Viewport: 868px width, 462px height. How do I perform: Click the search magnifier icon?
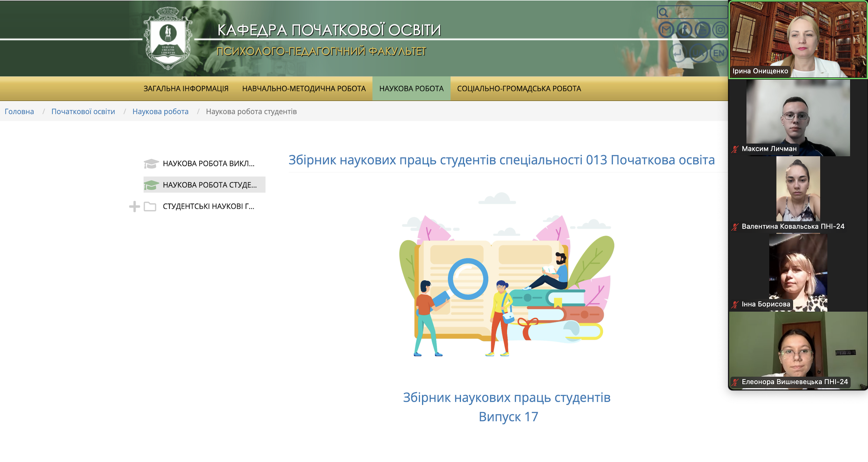click(663, 13)
